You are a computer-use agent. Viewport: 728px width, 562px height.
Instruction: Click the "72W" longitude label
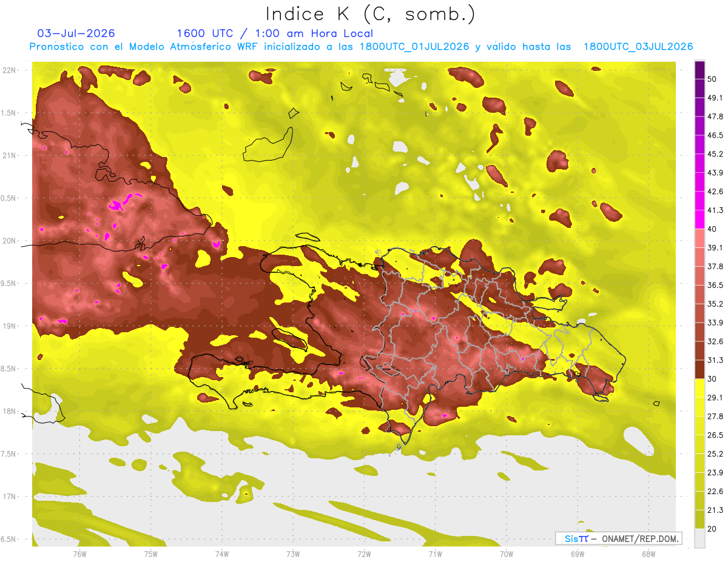pyautogui.click(x=364, y=554)
